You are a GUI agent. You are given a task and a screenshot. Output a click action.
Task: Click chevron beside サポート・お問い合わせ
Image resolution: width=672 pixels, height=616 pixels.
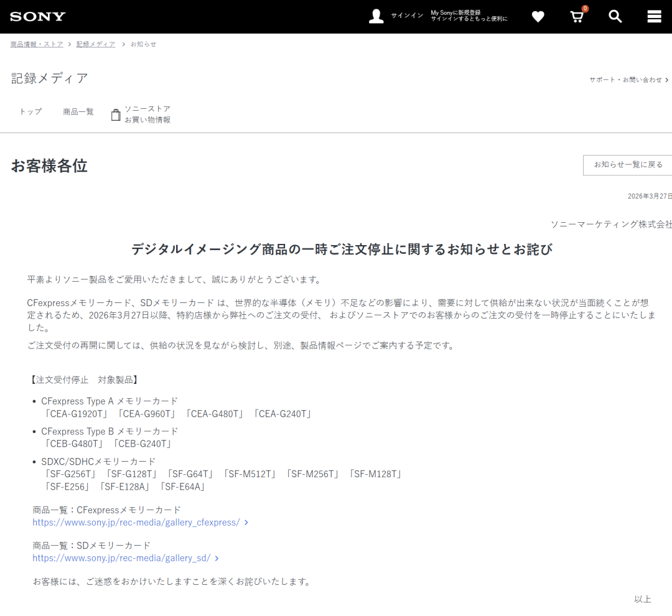point(667,80)
